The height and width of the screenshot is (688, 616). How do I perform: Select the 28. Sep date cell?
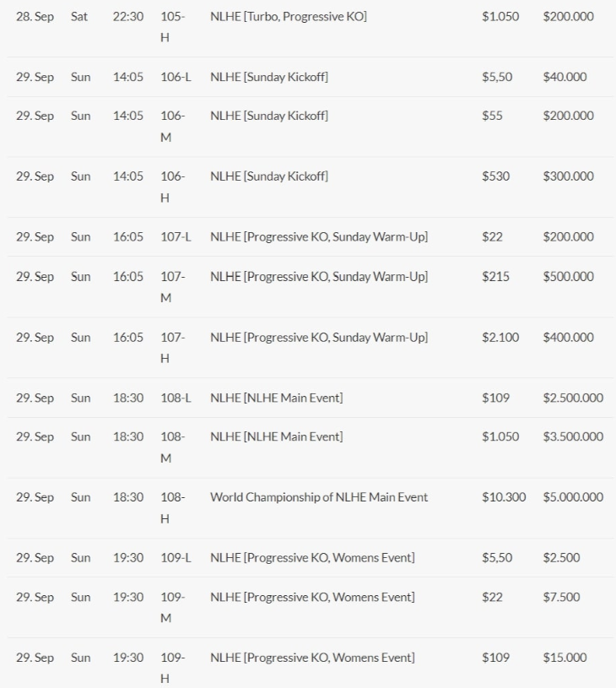[x=35, y=16]
